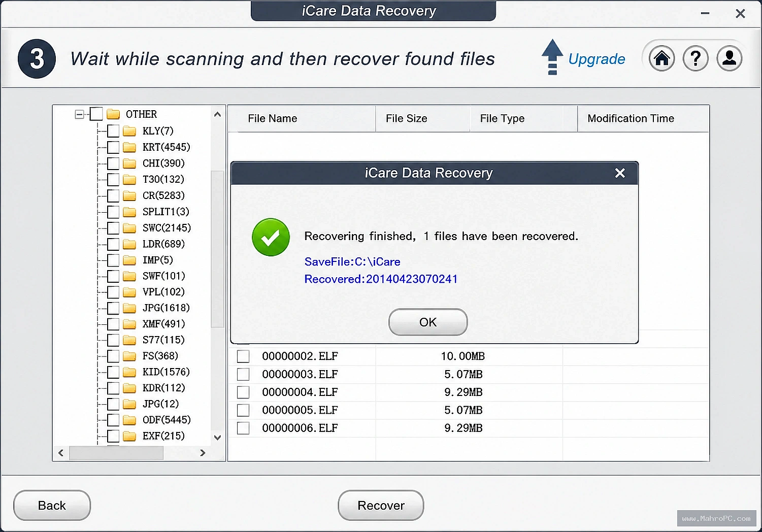Viewport: 762px width, 532px height.
Task: Open the SaveFile C:\iCare path link
Action: (x=352, y=262)
